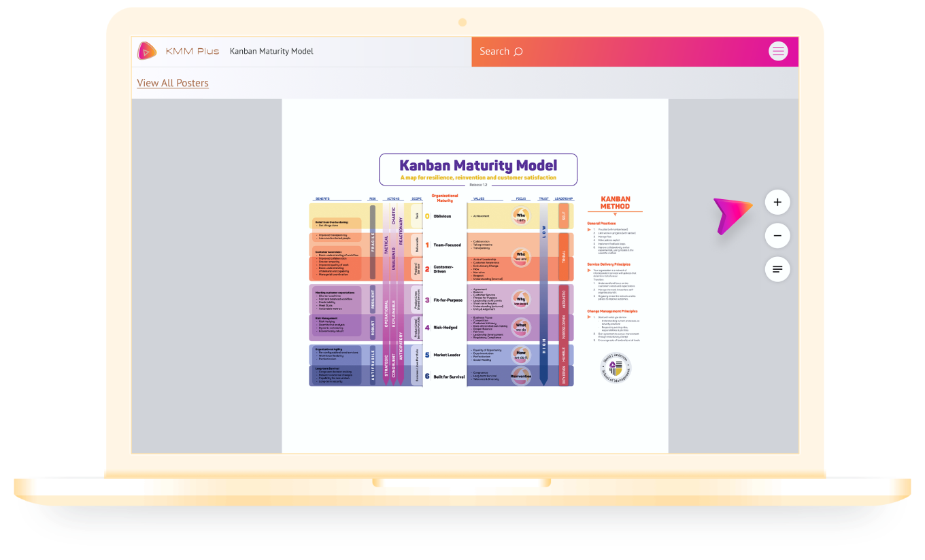Click the 'Why we exist' focus circle
The image size is (925, 560).
click(521, 300)
